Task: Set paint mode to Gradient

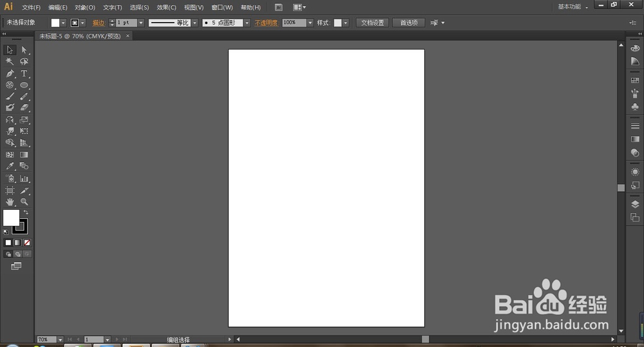Action: click(17, 243)
